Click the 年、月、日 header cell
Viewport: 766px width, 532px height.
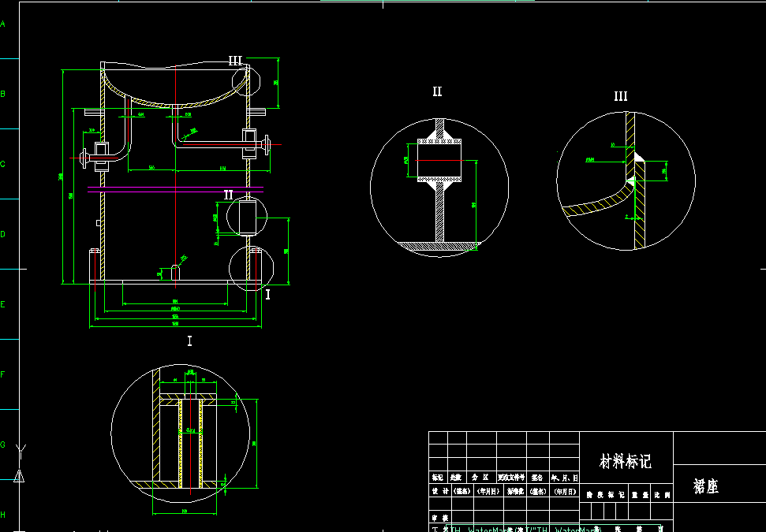coord(564,478)
